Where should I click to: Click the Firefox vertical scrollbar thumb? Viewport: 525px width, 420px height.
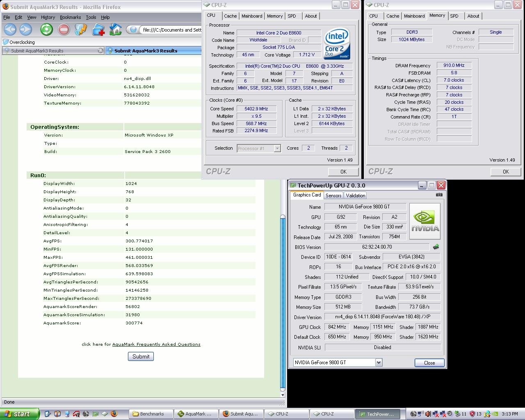283,302
